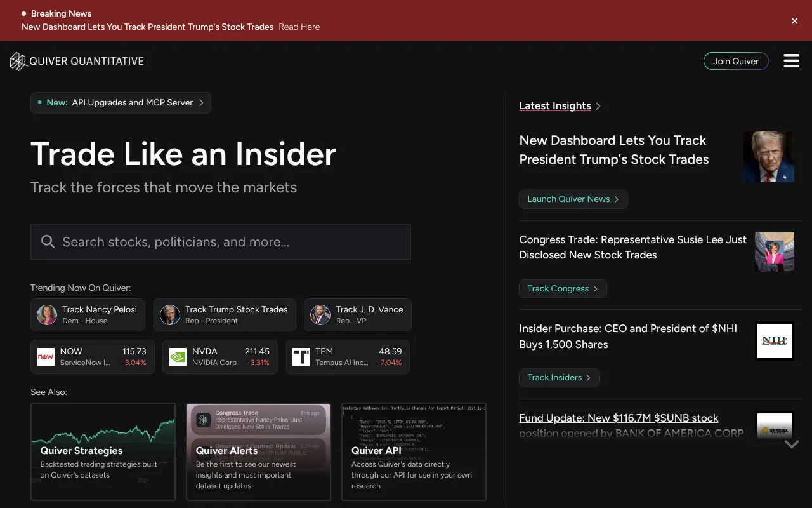The width and height of the screenshot is (812, 508).
Task: Open the $NHI Insider Purchase headline
Action: tap(628, 337)
